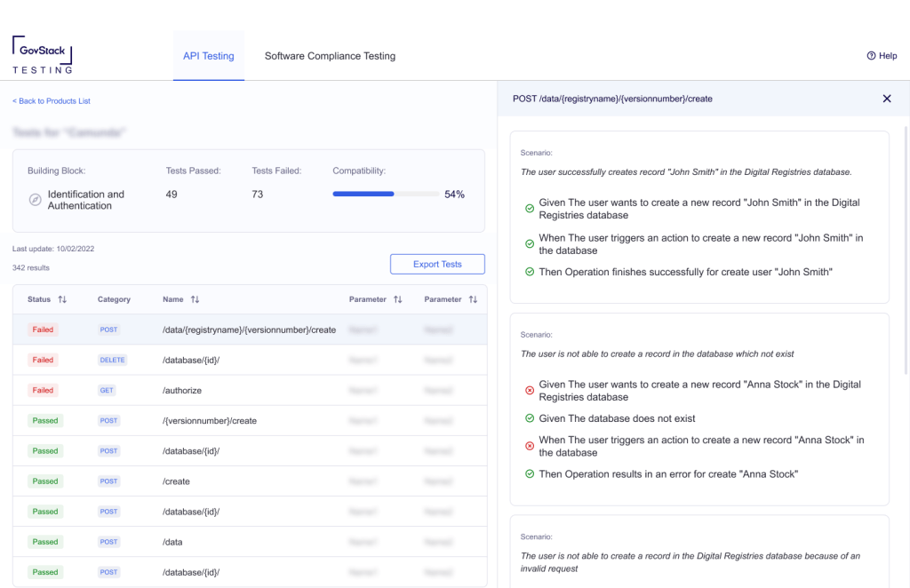This screenshot has height=588, width=910.
Task: Click the GovStack Testing logo
Action: (43, 55)
